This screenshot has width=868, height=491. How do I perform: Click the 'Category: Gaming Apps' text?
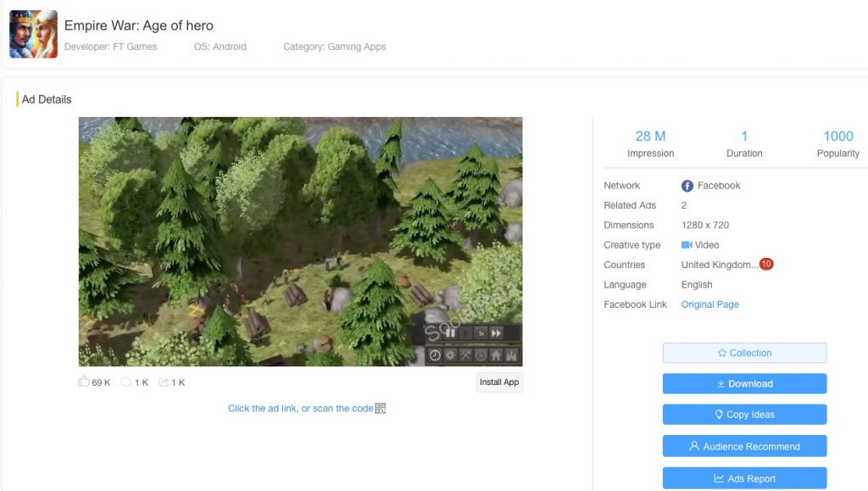pyautogui.click(x=334, y=47)
